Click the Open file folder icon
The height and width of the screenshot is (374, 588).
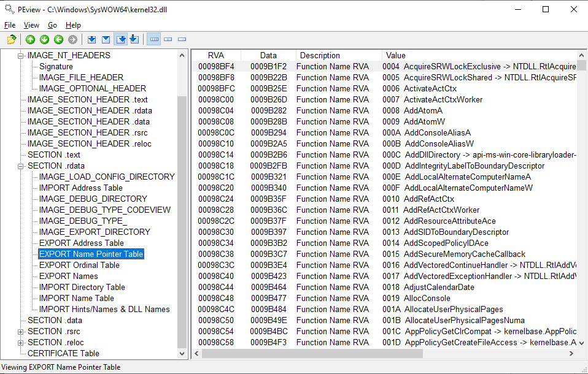click(11, 40)
